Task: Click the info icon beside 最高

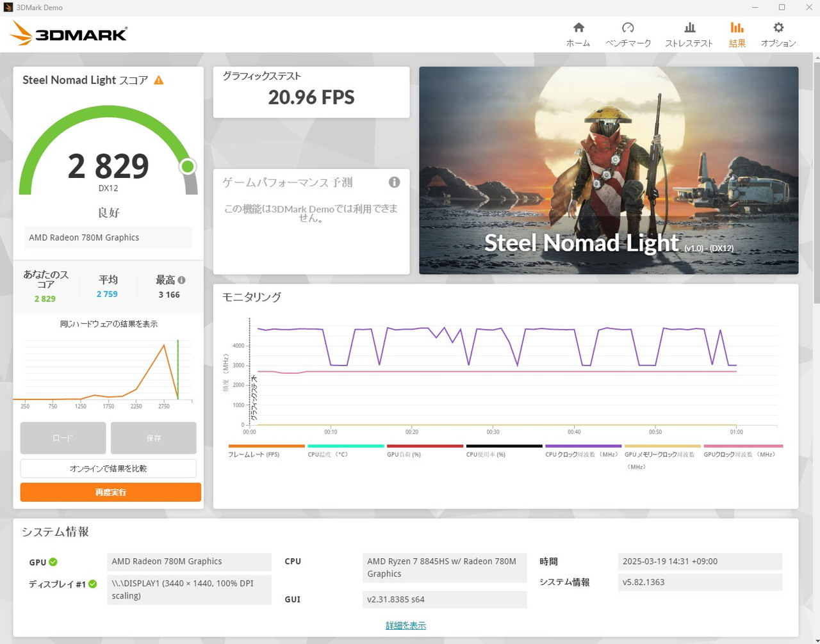Action: [x=182, y=280]
